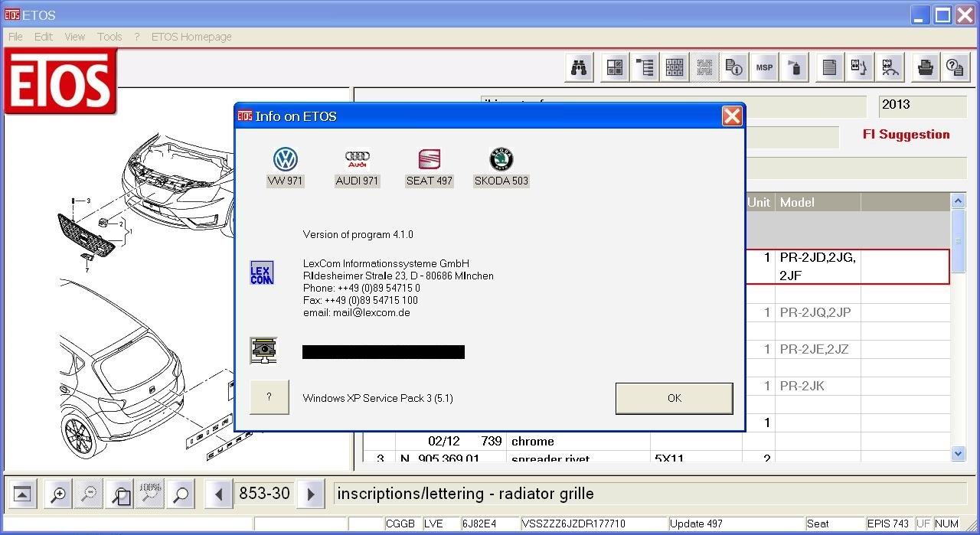
Task: Click the printer toolbar icon
Action: coord(925,67)
